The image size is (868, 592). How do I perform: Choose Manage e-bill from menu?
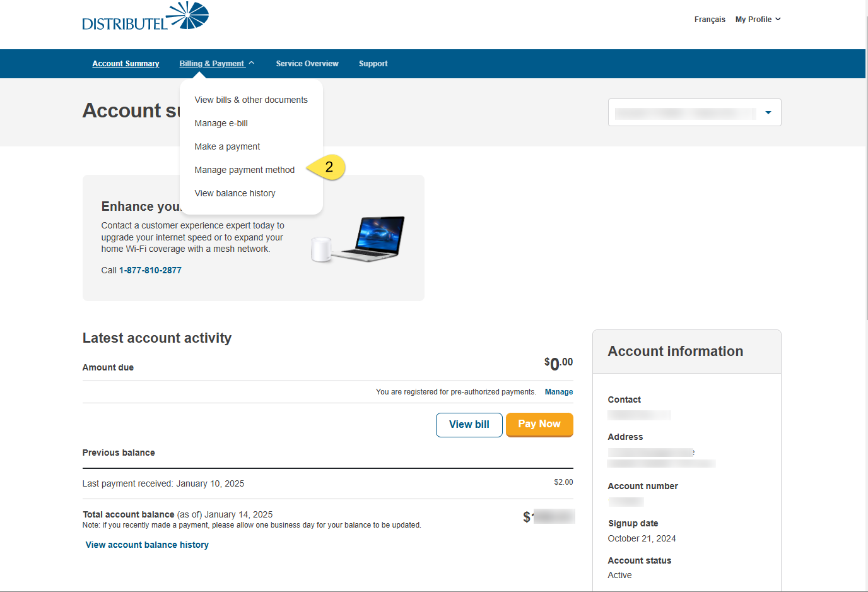coord(221,123)
